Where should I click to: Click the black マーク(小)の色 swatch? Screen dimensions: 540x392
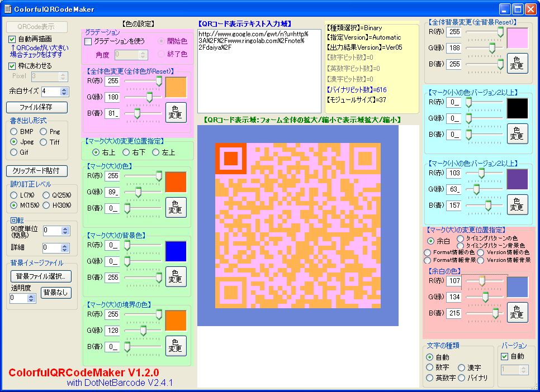pos(518,109)
